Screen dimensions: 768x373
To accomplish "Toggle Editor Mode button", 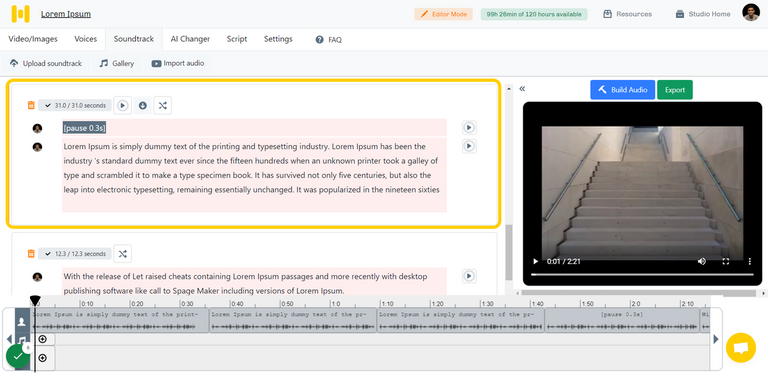I will 444,14.
